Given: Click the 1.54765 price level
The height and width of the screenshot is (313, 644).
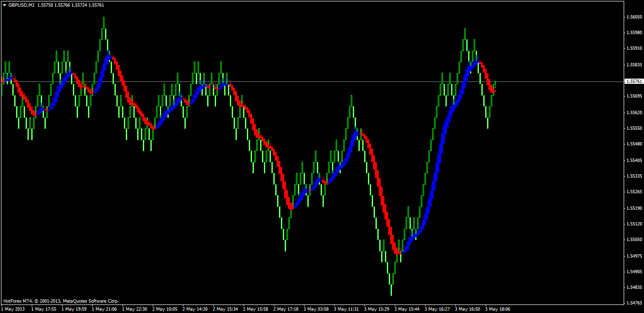Looking at the screenshot, I should tap(634, 303).
